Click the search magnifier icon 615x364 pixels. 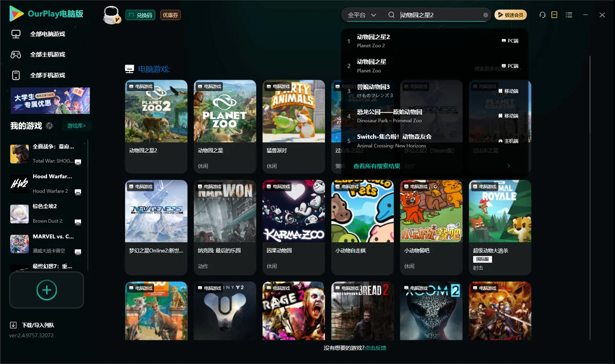pyautogui.click(x=392, y=15)
